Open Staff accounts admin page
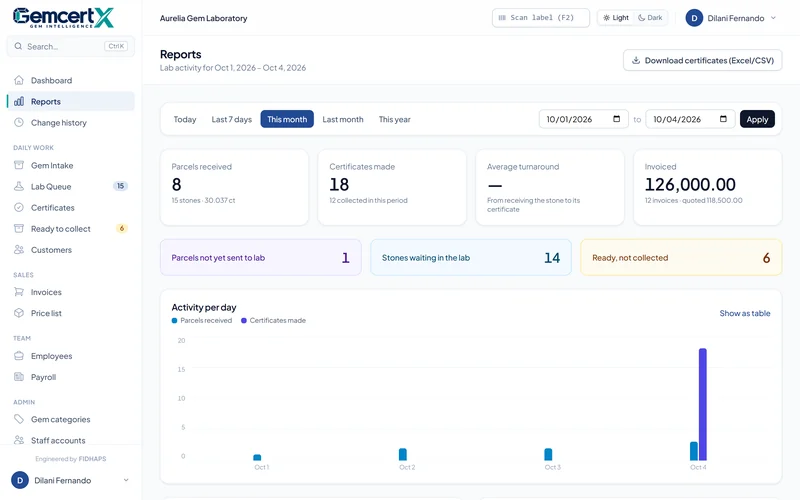This screenshot has width=800, height=500. click(71, 440)
